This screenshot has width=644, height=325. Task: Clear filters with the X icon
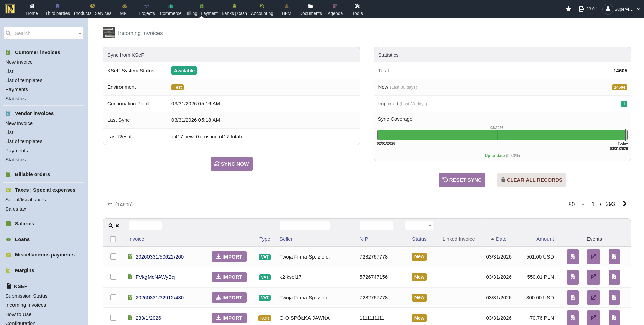tap(117, 226)
